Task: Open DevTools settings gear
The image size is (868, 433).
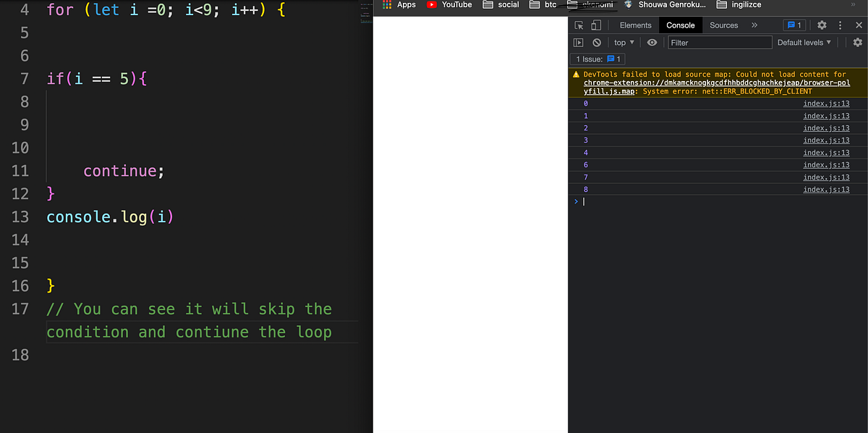Action: pos(822,25)
